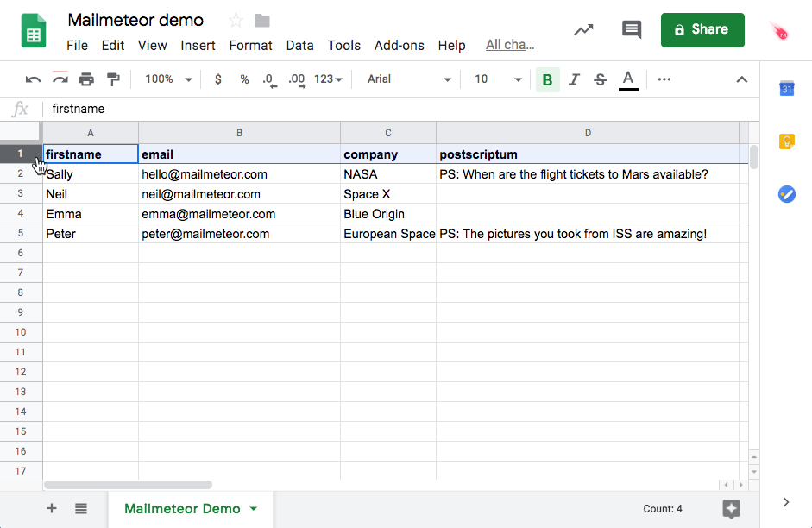The image size is (812, 528).
Task: Select column D header
Action: pyautogui.click(x=588, y=133)
